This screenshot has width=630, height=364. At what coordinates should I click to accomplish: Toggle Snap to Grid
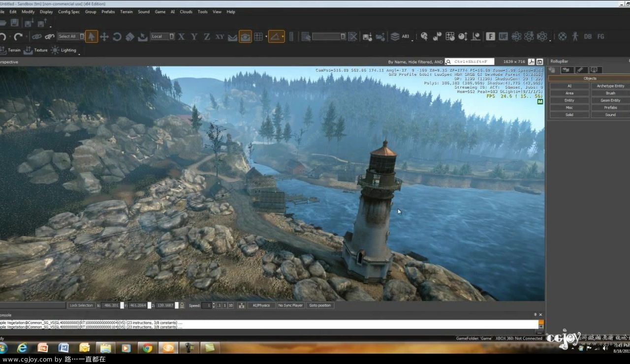click(x=258, y=36)
